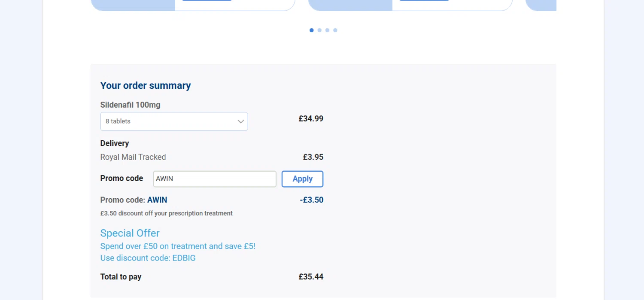644x300 pixels.
Task: Open the second carousel card
Action: coord(410,4)
